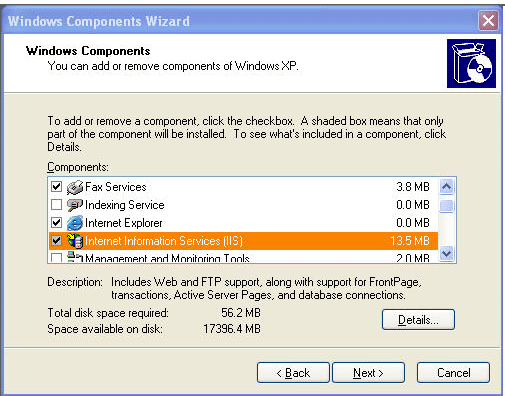Click the Indexing Service icon
The height and width of the screenshot is (396, 505).
[x=75, y=205]
